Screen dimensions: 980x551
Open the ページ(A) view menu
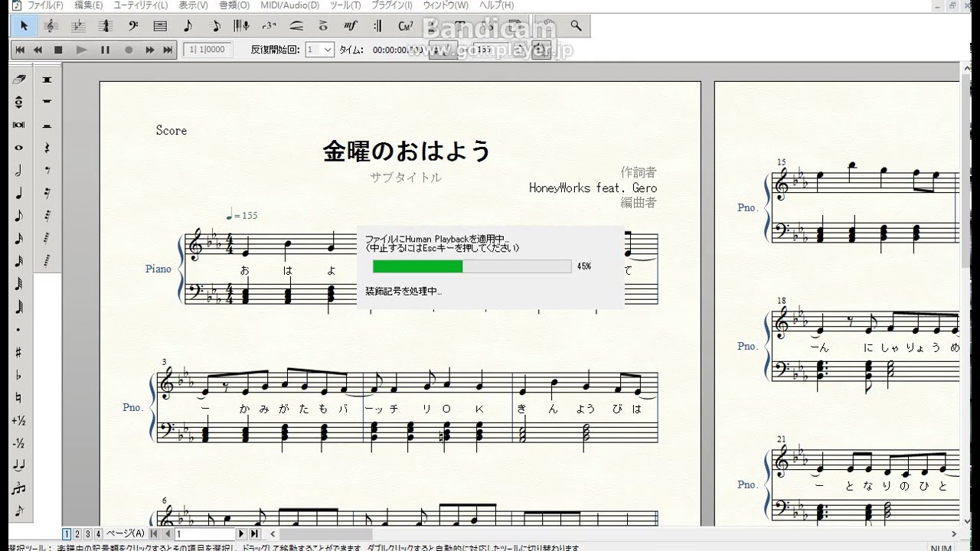tap(125, 533)
